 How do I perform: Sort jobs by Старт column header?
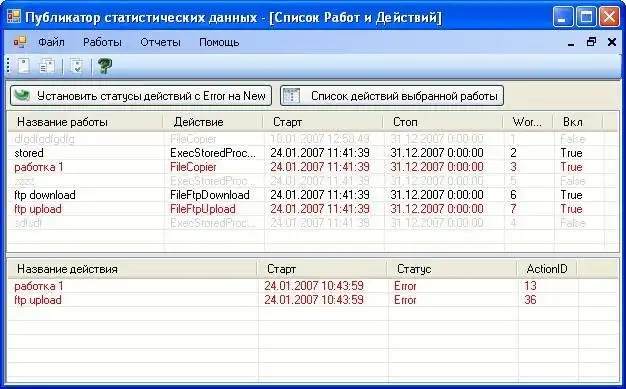[324, 122]
